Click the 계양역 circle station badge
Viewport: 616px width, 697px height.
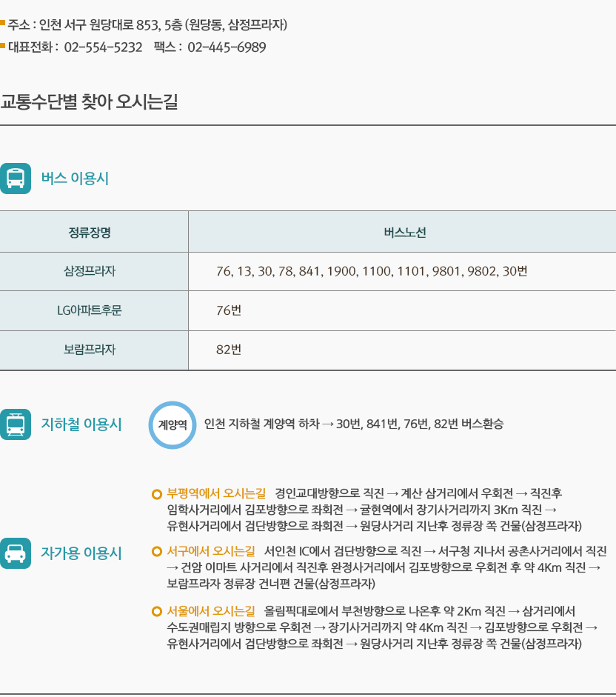coord(173,425)
